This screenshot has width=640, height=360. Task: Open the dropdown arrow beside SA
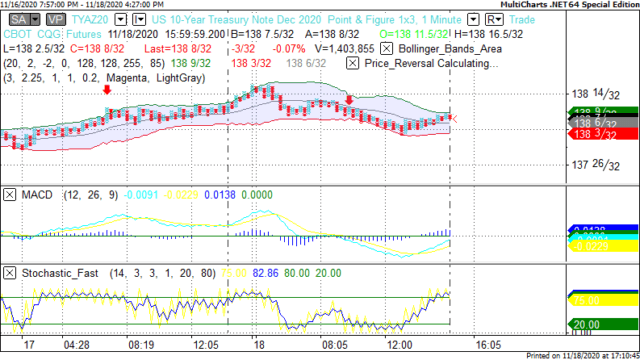tap(35, 20)
